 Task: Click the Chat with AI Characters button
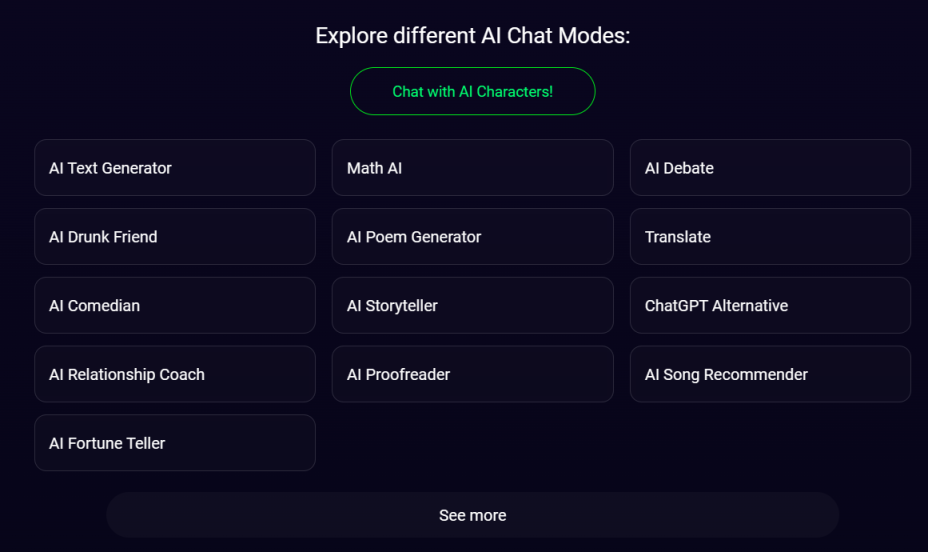click(472, 92)
